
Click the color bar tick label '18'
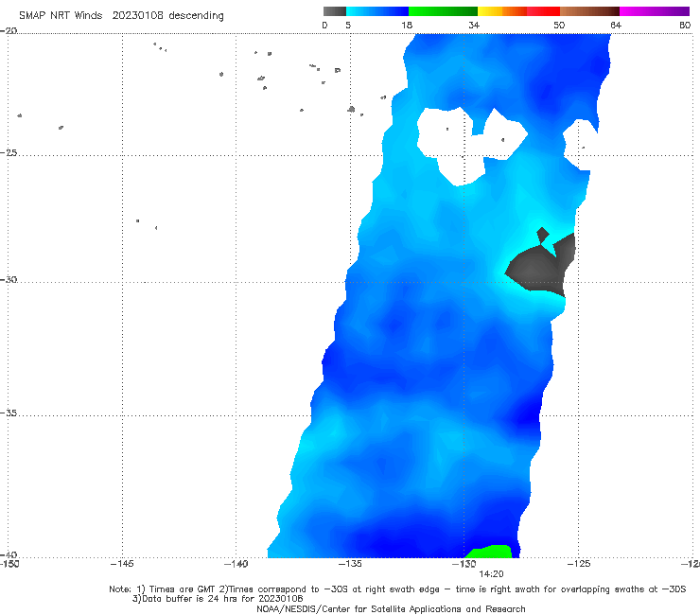click(x=407, y=26)
